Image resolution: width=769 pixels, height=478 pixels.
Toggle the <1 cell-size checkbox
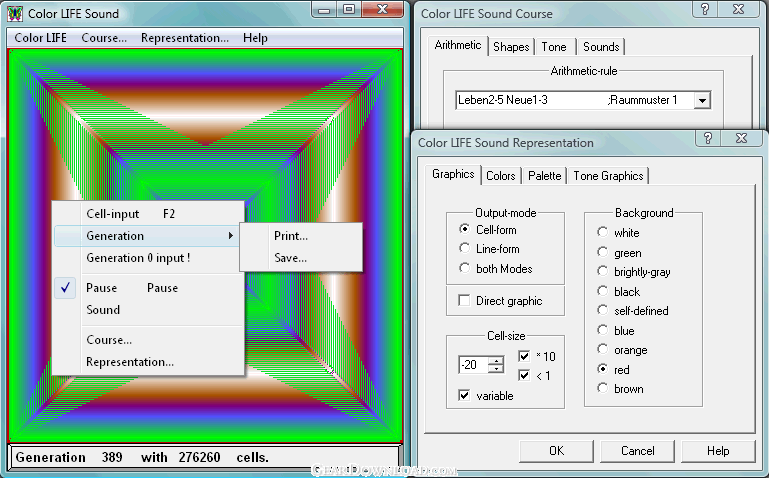coord(535,376)
